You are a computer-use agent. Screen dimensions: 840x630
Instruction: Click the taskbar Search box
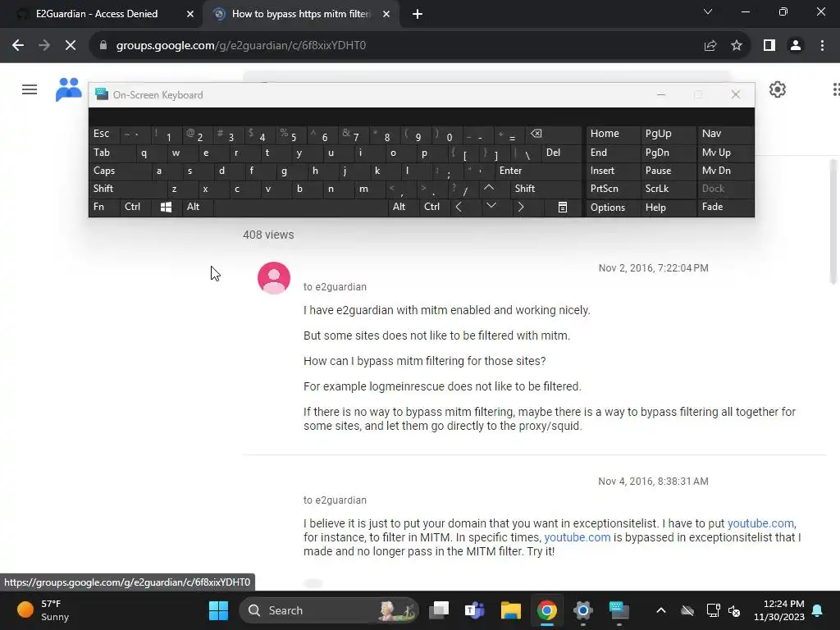point(329,610)
